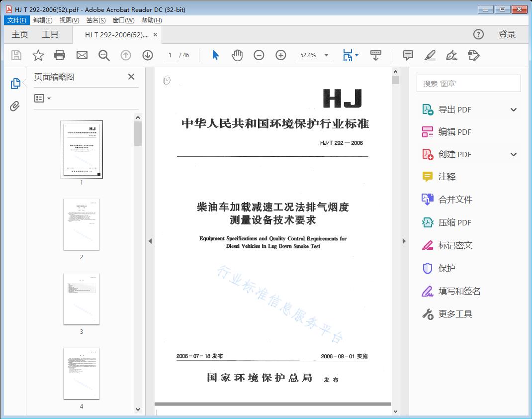This screenshot has width=532, height=419.
Task: Open 更多工具 in the tools pane
Action: pyautogui.click(x=455, y=314)
